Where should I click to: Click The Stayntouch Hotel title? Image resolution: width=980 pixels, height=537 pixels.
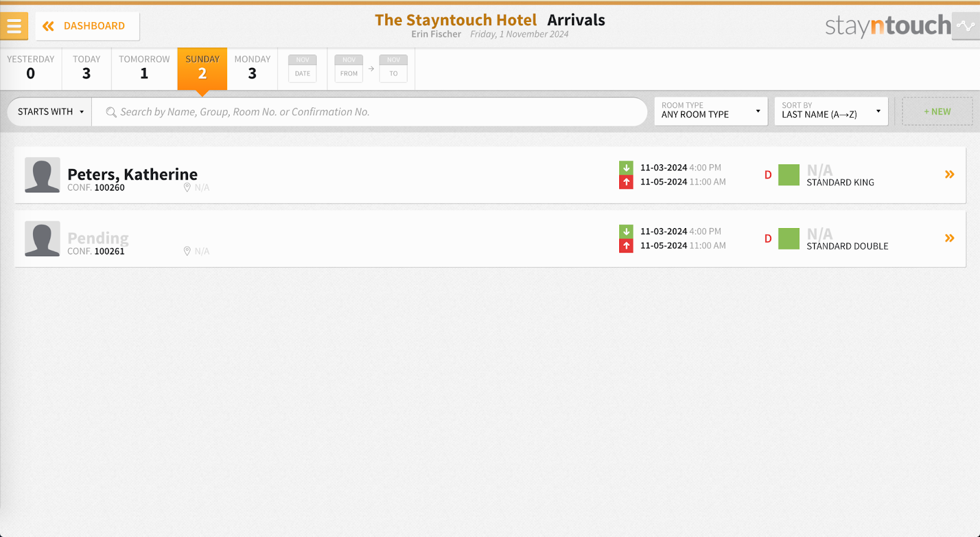click(x=456, y=20)
